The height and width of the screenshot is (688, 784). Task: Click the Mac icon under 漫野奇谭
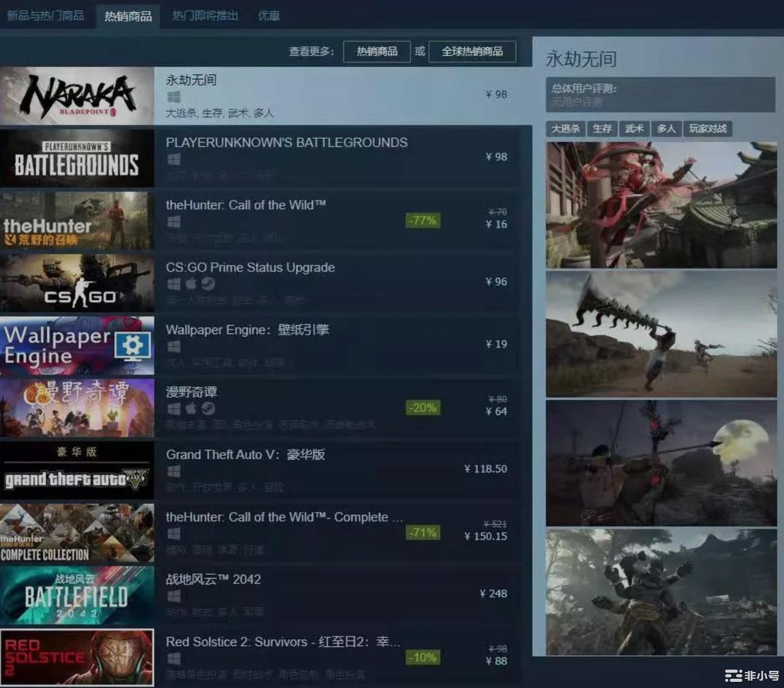click(x=191, y=409)
